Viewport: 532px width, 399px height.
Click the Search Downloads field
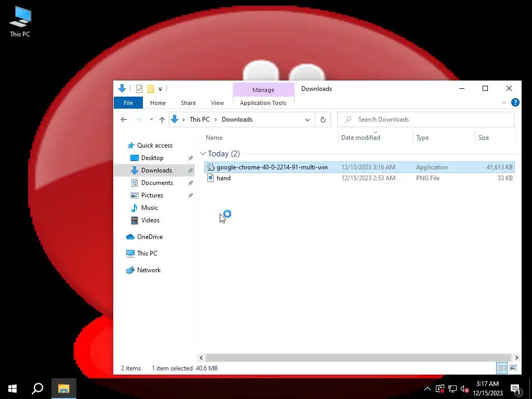pos(426,119)
